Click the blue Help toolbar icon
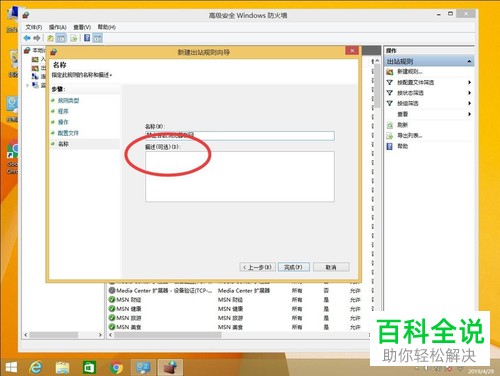 [87, 38]
